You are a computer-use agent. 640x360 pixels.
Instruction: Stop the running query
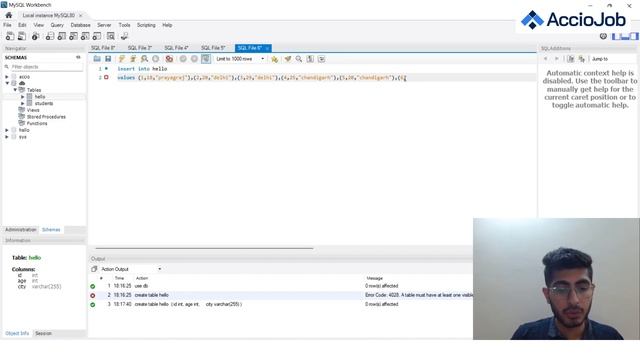coord(156,59)
